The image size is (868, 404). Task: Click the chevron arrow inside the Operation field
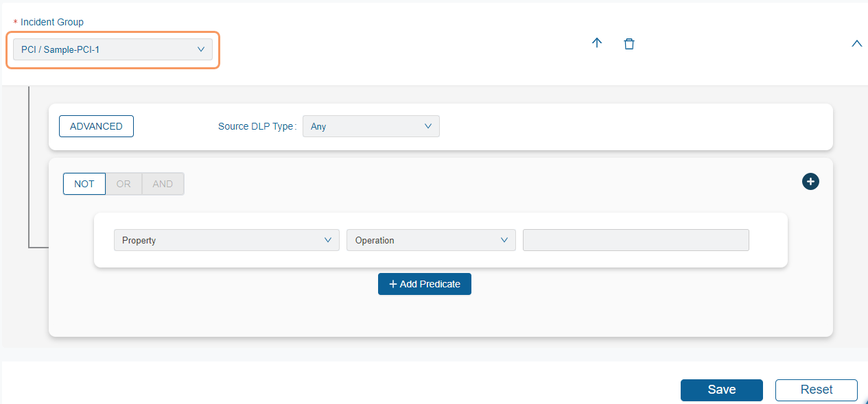coord(504,240)
